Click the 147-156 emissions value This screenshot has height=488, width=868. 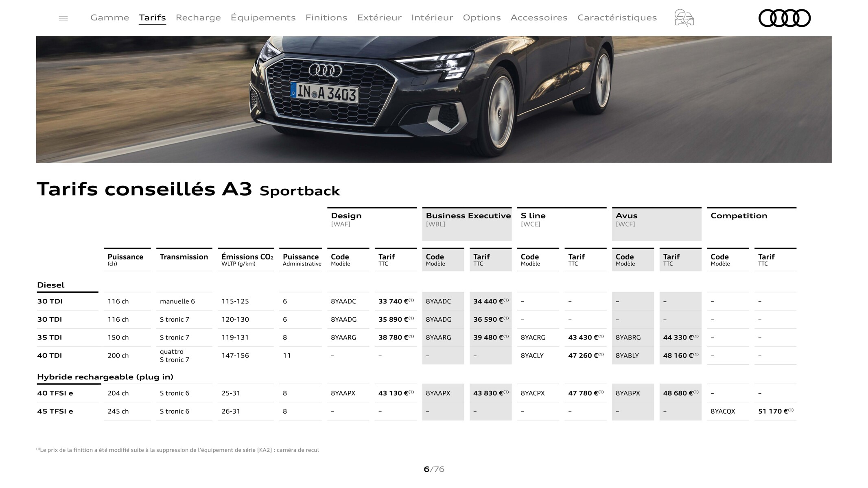click(x=235, y=355)
